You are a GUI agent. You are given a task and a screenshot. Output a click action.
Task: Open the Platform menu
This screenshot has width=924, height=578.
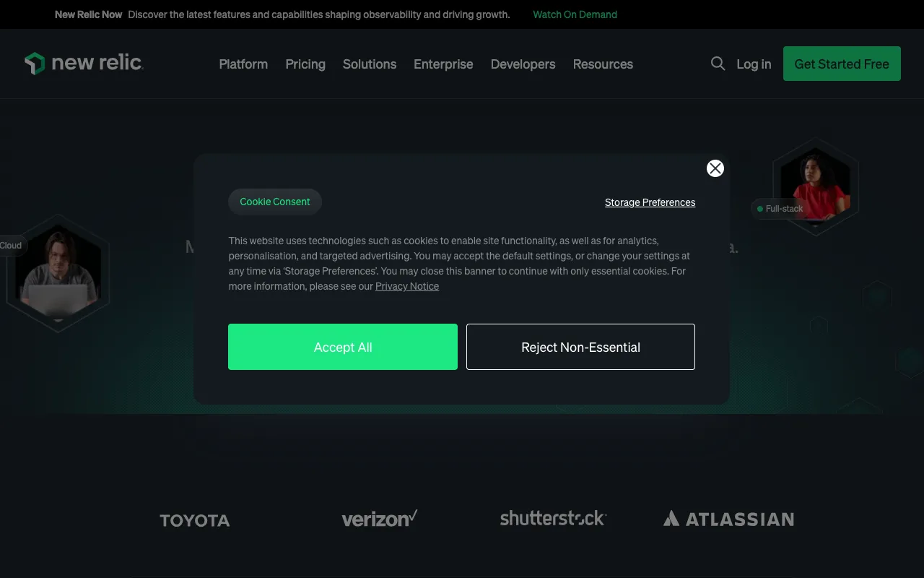[x=243, y=64]
